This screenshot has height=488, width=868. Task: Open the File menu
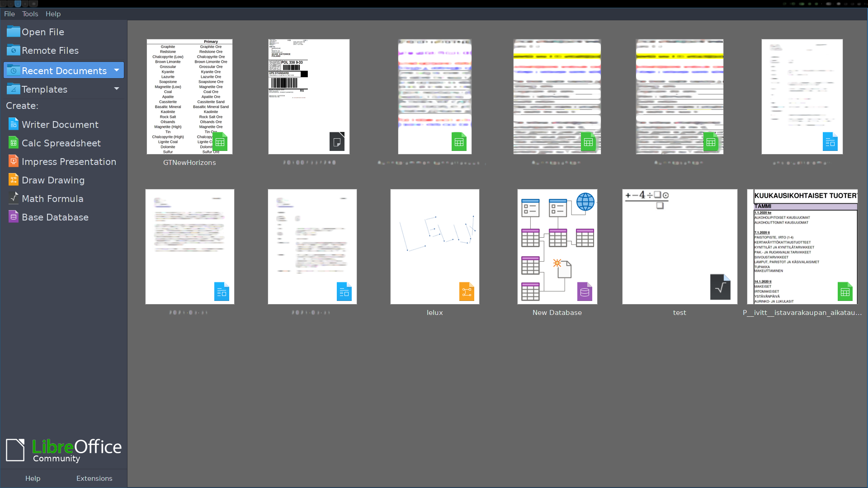(x=9, y=14)
